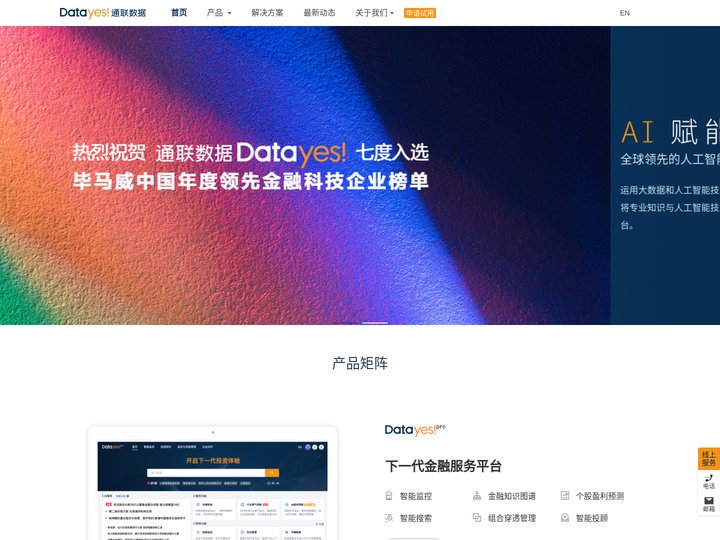
Task: Click the Datayes 通联数据 logo
Action: coord(103,13)
